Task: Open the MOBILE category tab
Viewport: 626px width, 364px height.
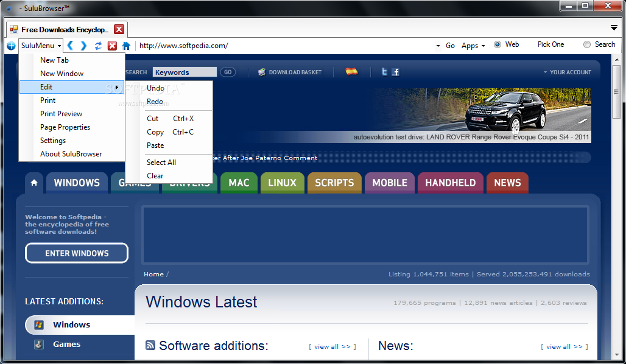Action: pos(390,183)
